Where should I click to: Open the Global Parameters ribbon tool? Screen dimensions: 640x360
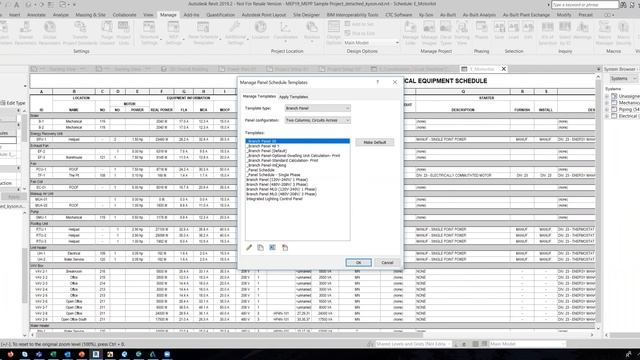tap(50, 32)
